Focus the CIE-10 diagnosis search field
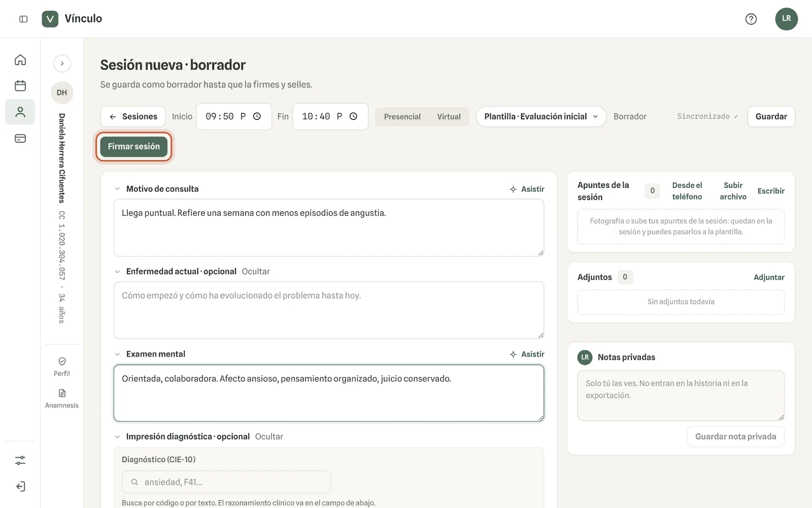The image size is (812, 508). (226, 482)
